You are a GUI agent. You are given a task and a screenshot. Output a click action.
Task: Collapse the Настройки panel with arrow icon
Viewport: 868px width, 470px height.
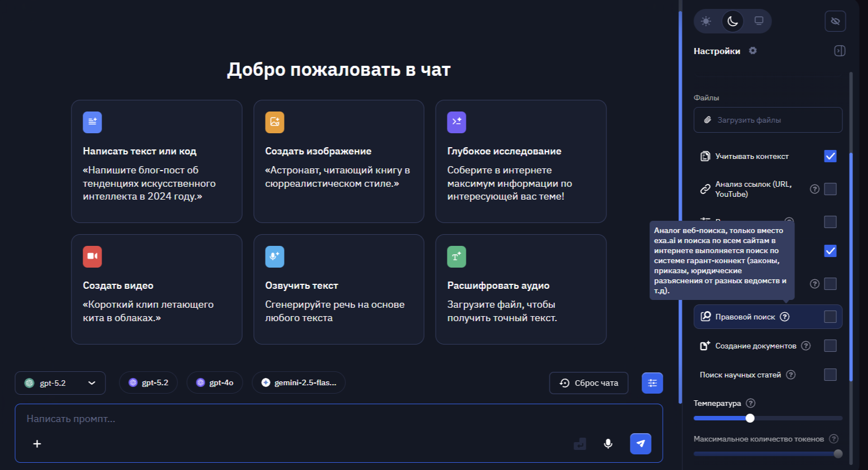(x=840, y=51)
